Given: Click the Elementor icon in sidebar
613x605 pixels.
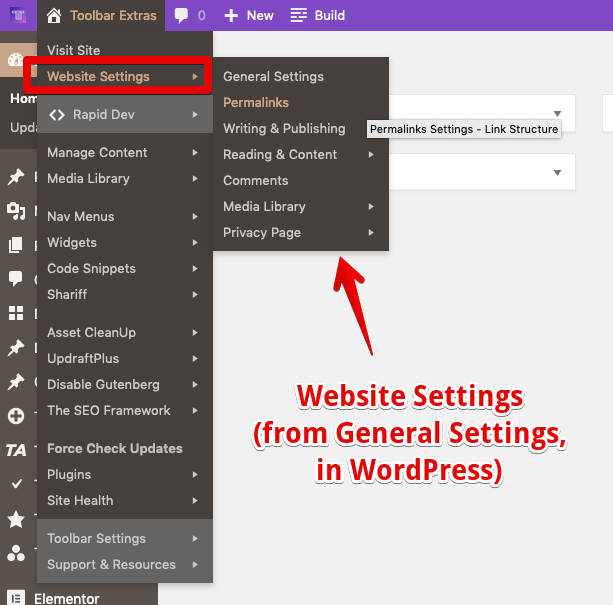Looking at the screenshot, I should point(16,598).
